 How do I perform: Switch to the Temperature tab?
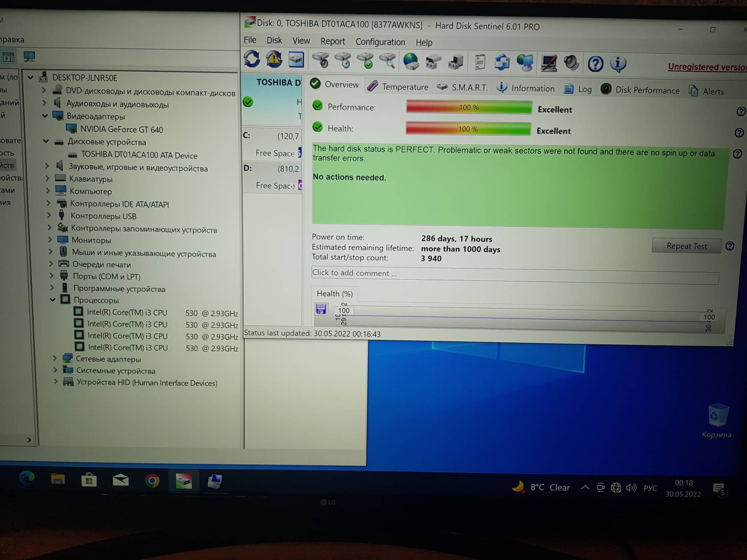[x=398, y=87]
